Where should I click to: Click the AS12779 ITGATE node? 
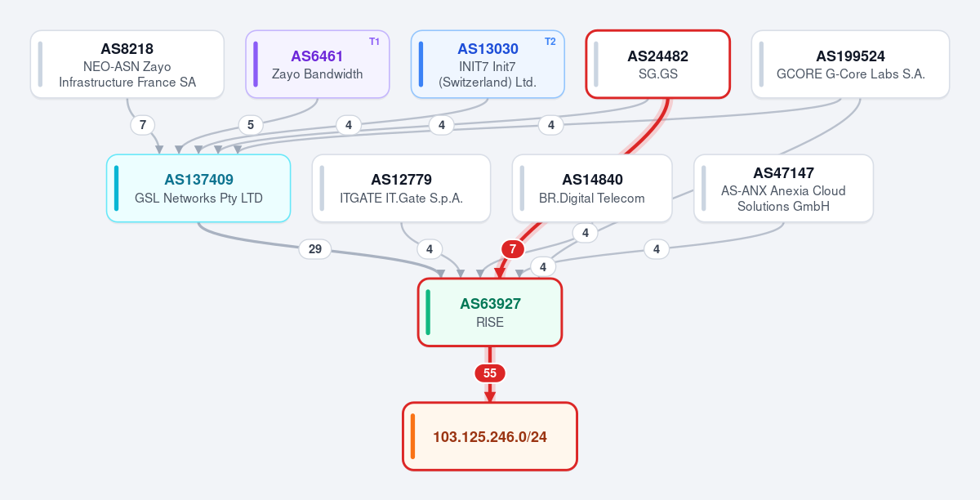pos(401,188)
